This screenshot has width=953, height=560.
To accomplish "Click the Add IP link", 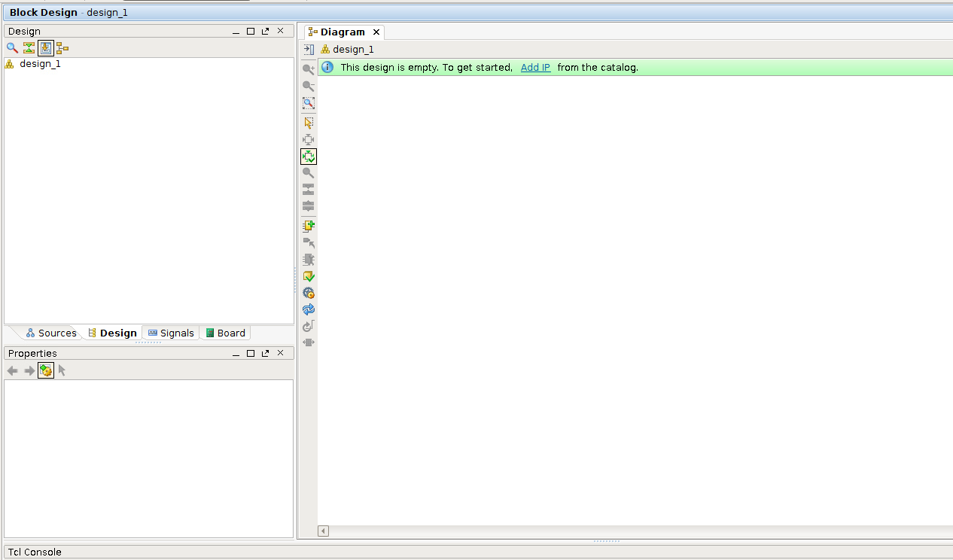I will coord(535,67).
